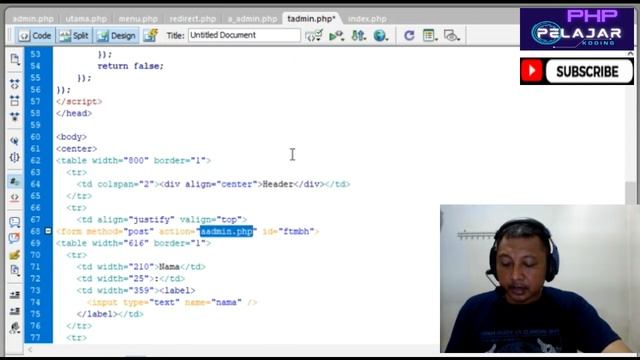640x360 pixels.
Task: Click the active tadmin.php tab
Action: [x=311, y=19]
